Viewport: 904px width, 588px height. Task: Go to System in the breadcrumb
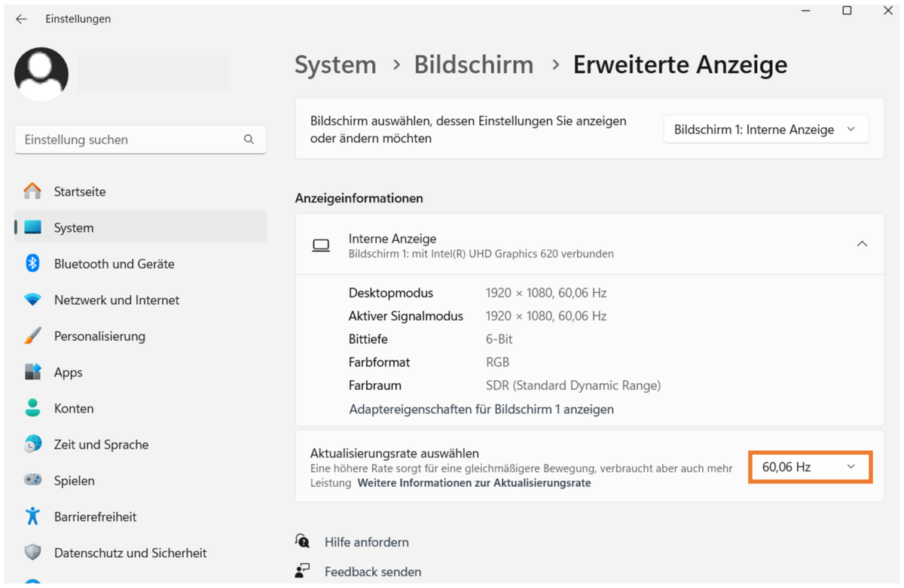pos(335,65)
